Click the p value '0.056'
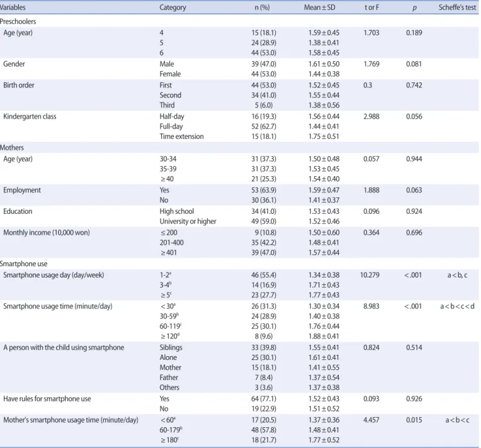The height and width of the screenshot is (448, 481). tap(414, 116)
